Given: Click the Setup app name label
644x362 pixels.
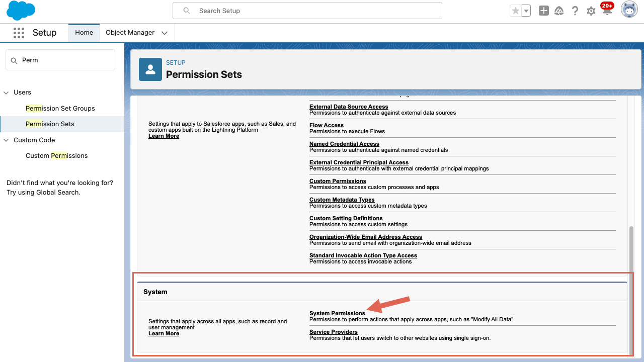Looking at the screenshot, I should [x=45, y=33].
